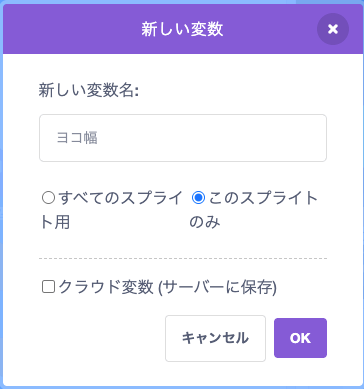Choose the for-all-sprites scope option circle

tap(48, 198)
